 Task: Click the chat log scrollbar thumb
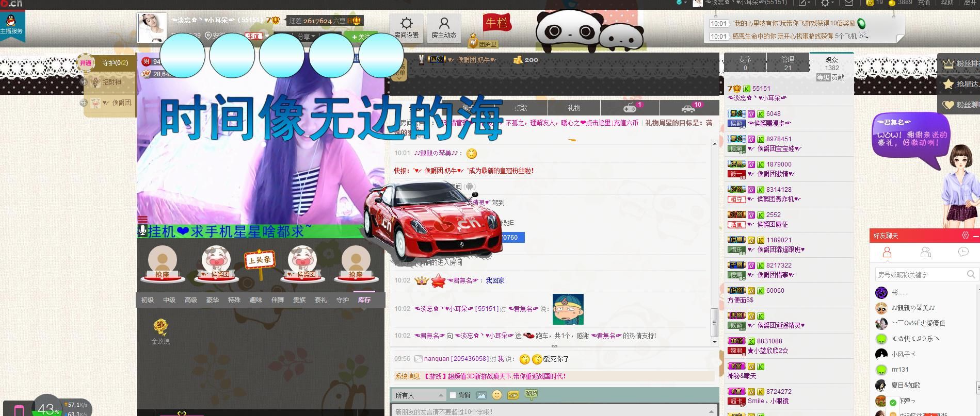tap(714, 323)
